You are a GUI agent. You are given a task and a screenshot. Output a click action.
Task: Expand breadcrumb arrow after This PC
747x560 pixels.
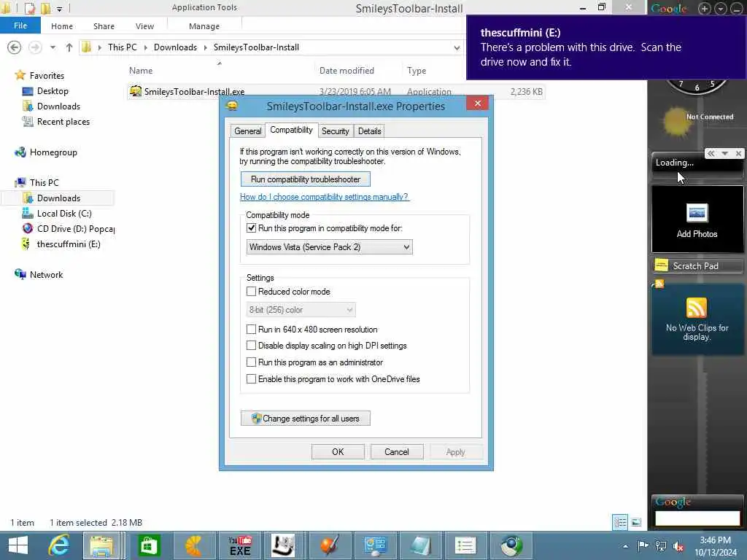pos(145,47)
